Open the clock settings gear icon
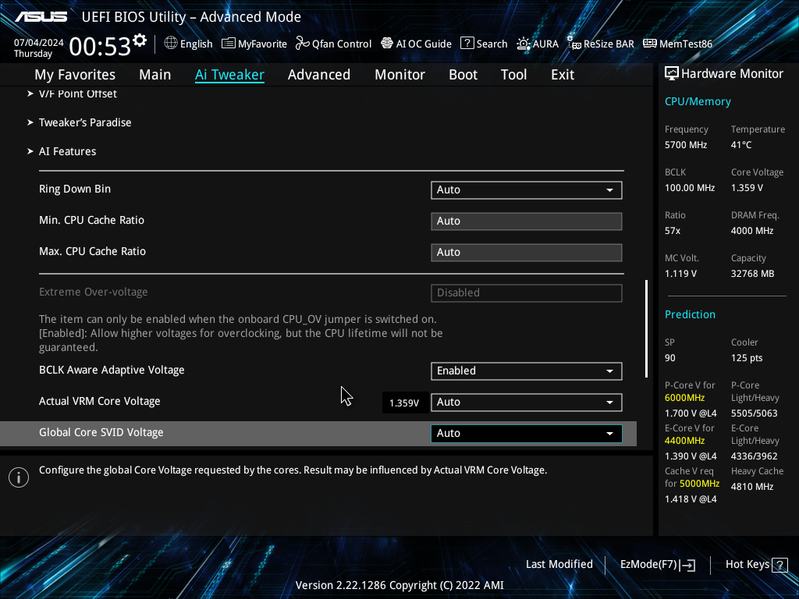Screen dimensions: 799x599 click(139, 40)
